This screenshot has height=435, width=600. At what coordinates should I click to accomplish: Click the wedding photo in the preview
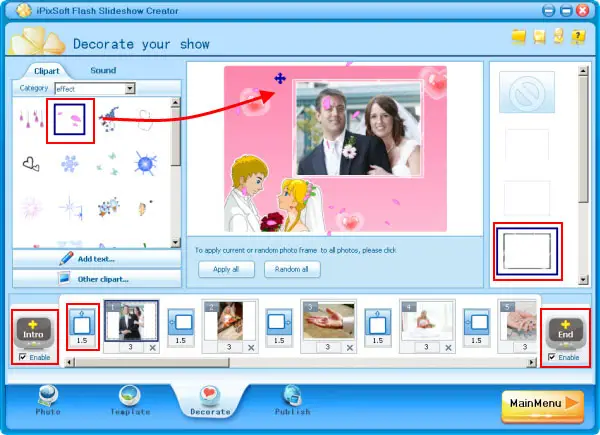[358, 128]
